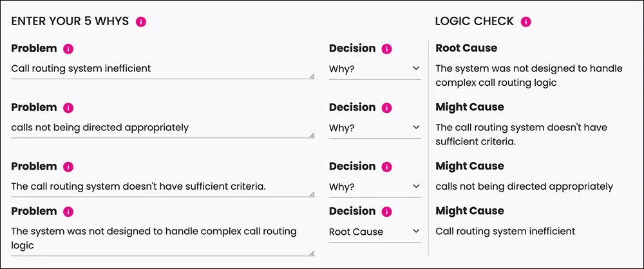Click info icon beside the second Decision label
Viewport: 644px width, 269px height.
point(386,108)
